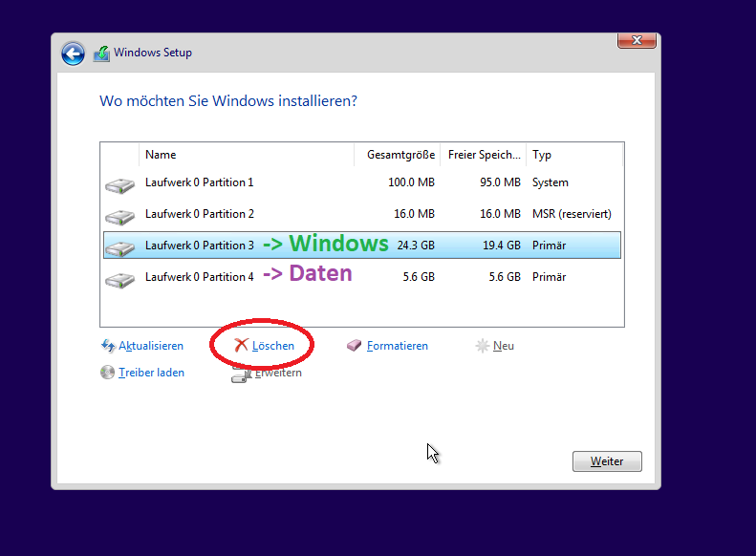Click drive icon of Partition 3 row
This screenshot has width=756, height=556.
(119, 248)
